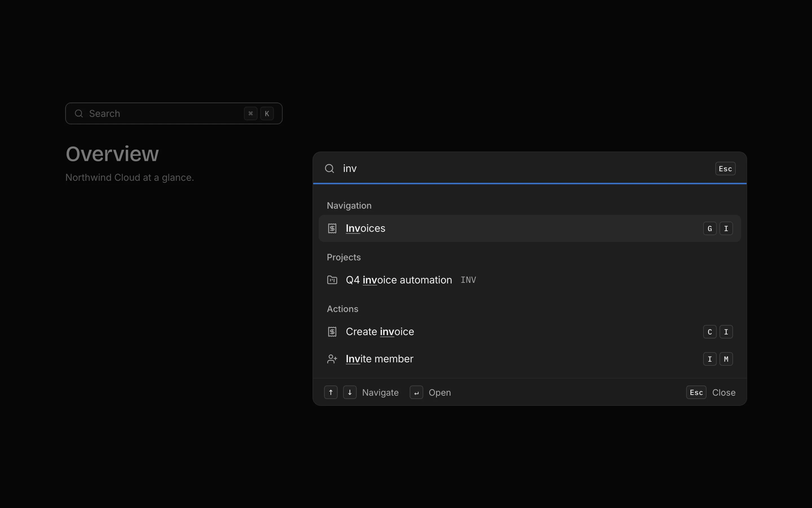
Task: Run the Create invoice action
Action: (x=529, y=332)
